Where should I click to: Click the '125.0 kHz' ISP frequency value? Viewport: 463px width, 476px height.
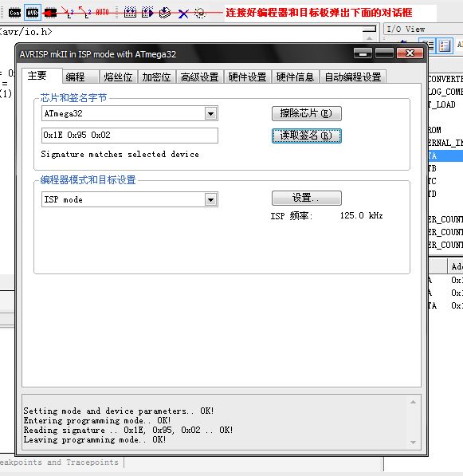click(x=361, y=215)
